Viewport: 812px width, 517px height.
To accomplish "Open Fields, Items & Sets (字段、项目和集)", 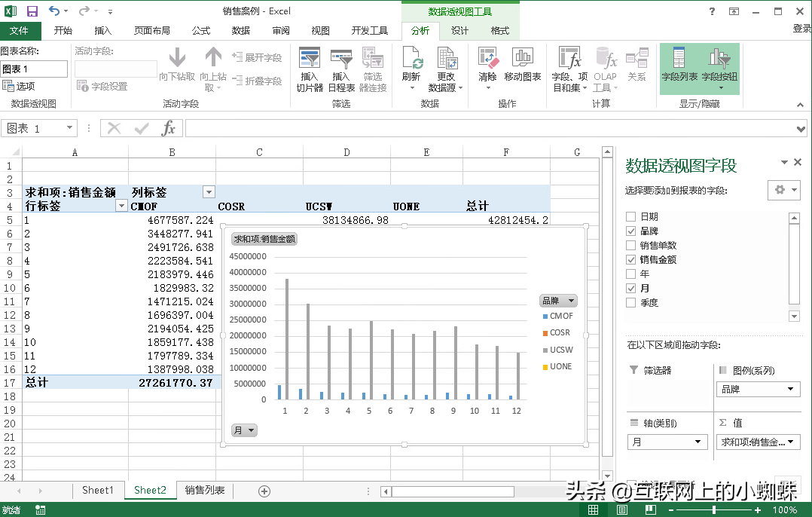I will 569,70.
